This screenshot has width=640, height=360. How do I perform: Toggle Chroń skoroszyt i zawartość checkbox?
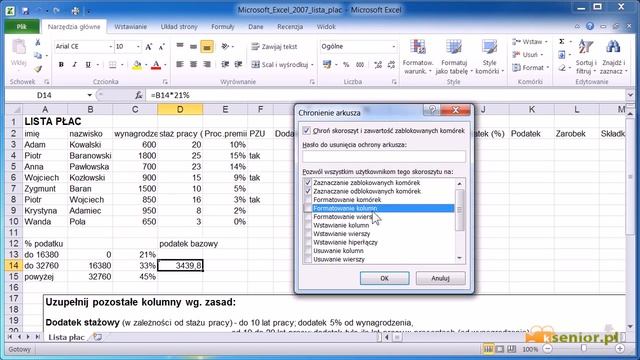[x=307, y=131]
